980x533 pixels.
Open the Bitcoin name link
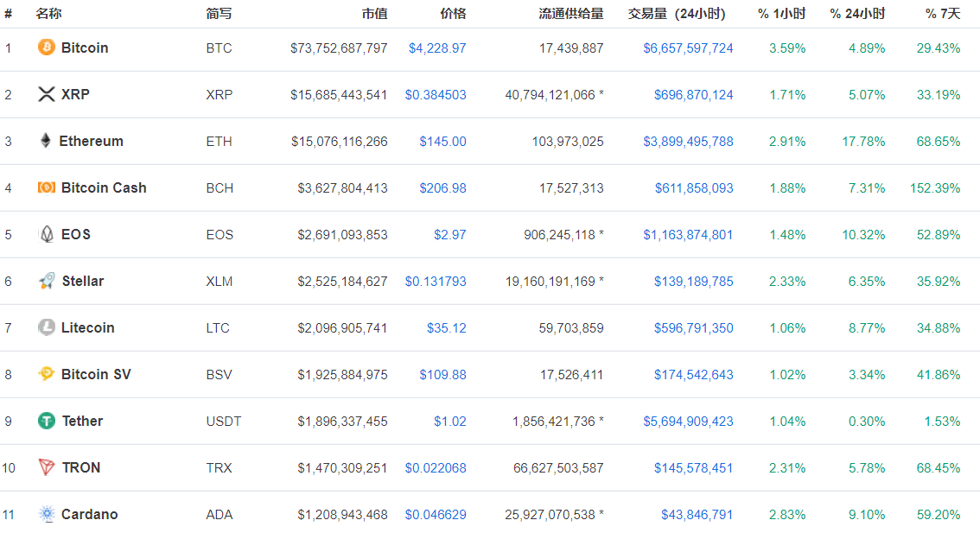(85, 48)
